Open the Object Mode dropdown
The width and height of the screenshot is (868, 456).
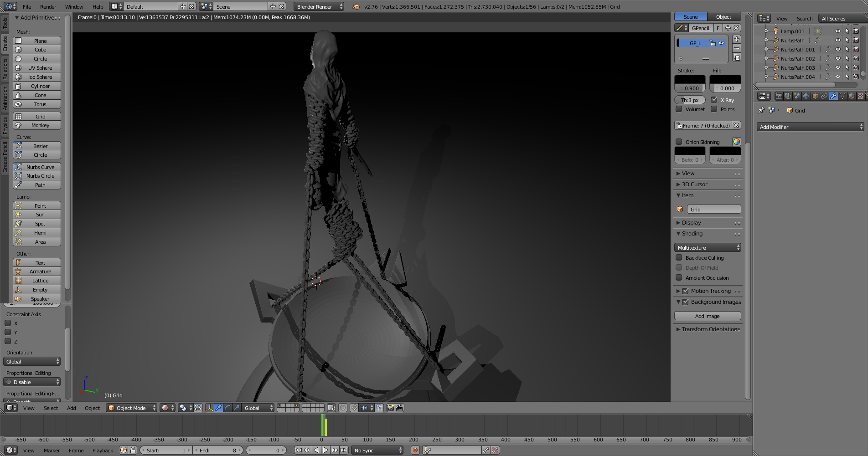click(132, 408)
